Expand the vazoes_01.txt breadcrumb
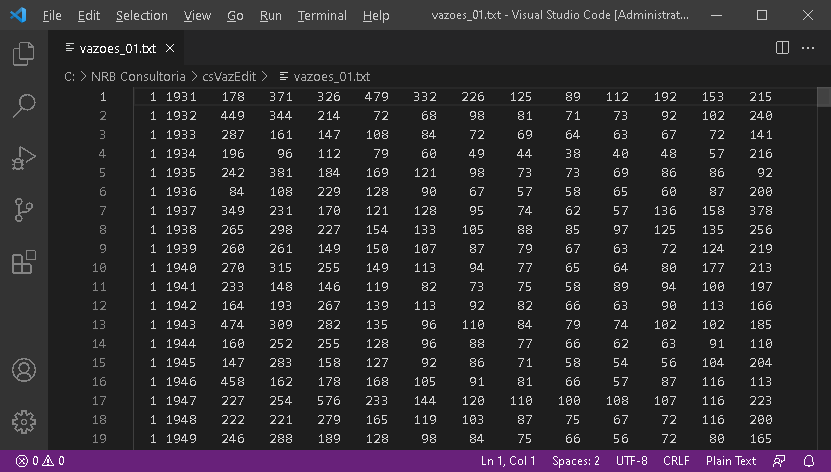Screen dimensions: 831x472 point(332,76)
